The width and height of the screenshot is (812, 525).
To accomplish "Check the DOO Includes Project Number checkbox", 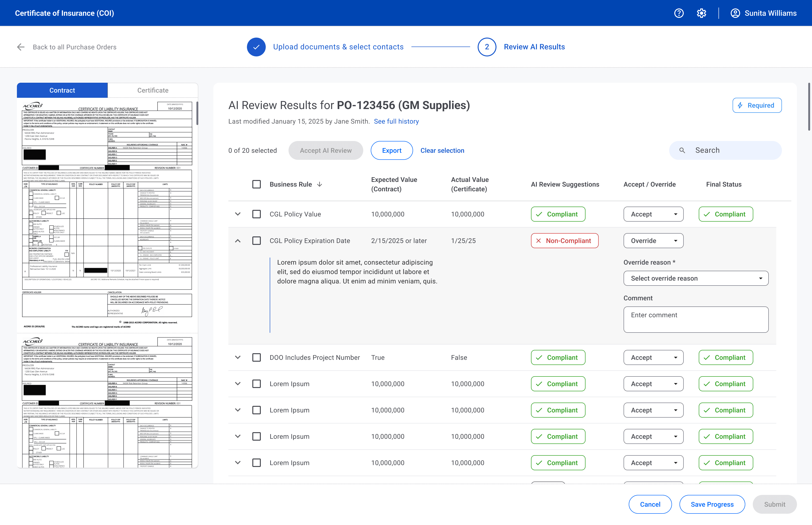I will point(257,358).
